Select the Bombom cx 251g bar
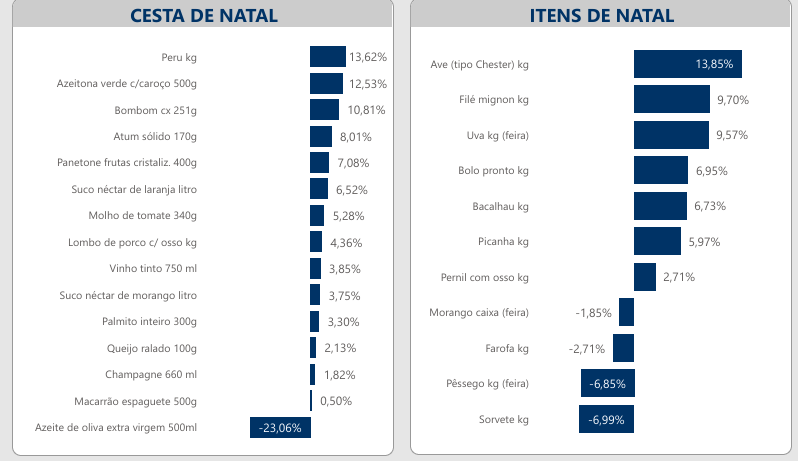798x461 pixels. pyautogui.click(x=324, y=110)
